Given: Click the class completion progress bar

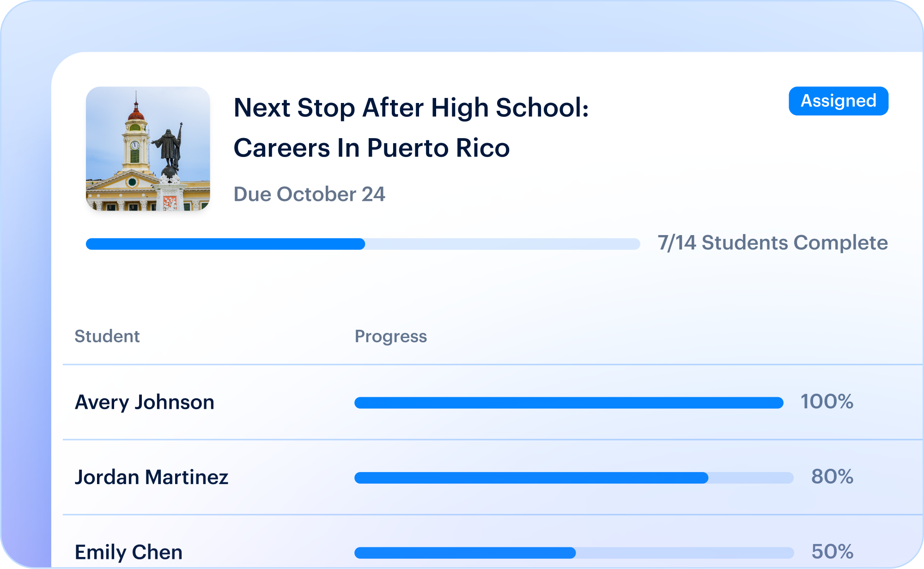Looking at the screenshot, I should pyautogui.click(x=363, y=244).
